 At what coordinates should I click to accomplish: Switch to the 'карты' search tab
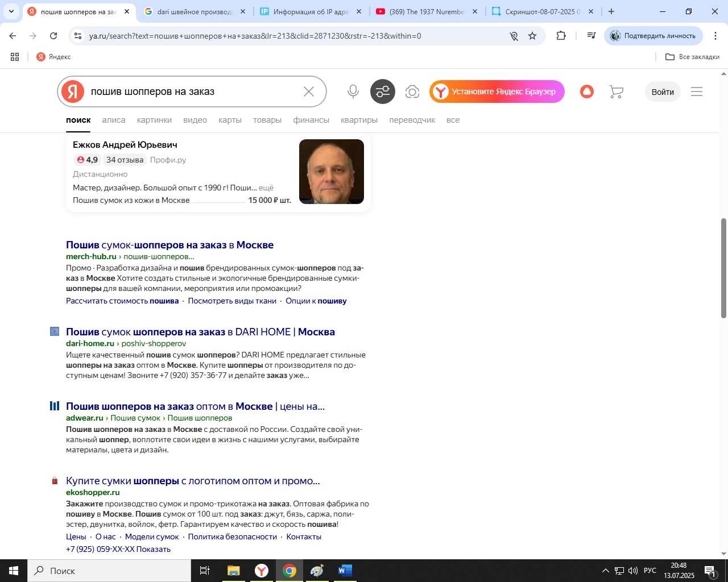[230, 120]
